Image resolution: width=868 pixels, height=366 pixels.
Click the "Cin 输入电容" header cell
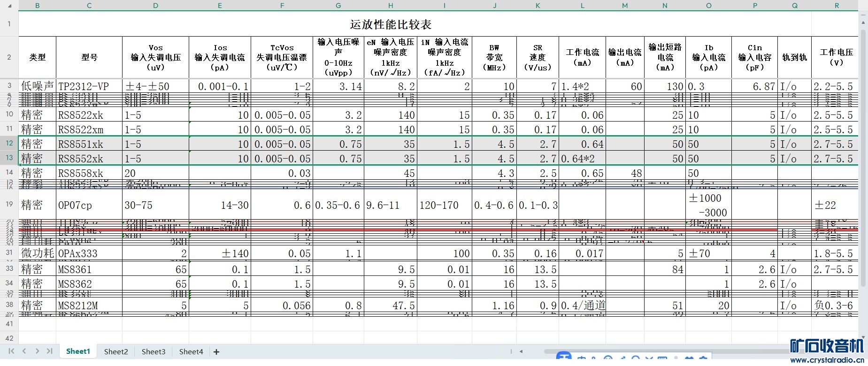[755, 57]
